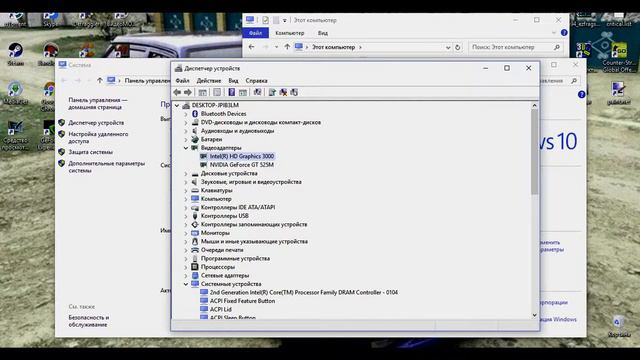Click the device list scroll down arrow
The image size is (640, 360).
pos(534,315)
